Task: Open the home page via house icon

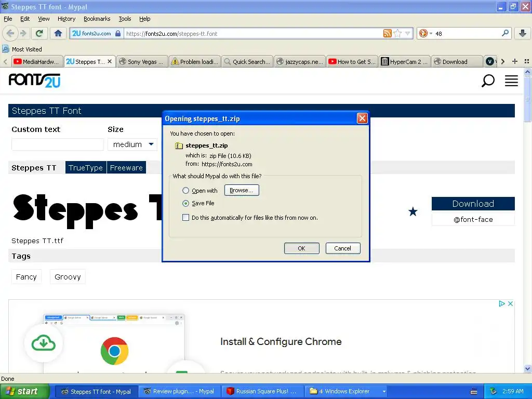Action: (x=58, y=33)
